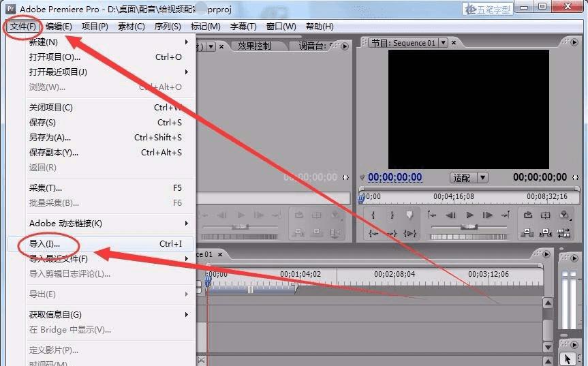
Task: Open Program monitor panel flyout menu
Action: [574, 42]
